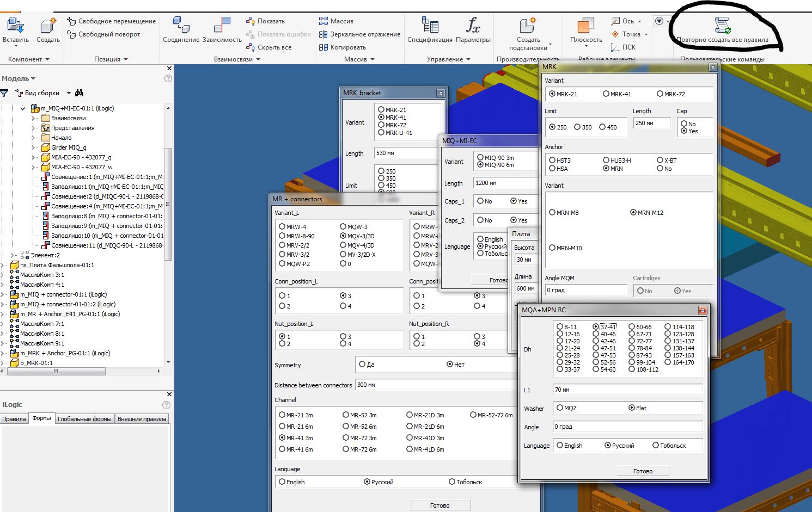The width and height of the screenshot is (812, 512).
Task: Expand the Начало tree node
Action: point(34,138)
